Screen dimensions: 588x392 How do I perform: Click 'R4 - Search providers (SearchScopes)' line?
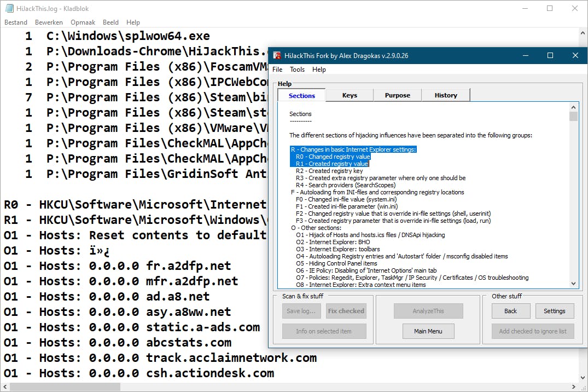(x=345, y=185)
